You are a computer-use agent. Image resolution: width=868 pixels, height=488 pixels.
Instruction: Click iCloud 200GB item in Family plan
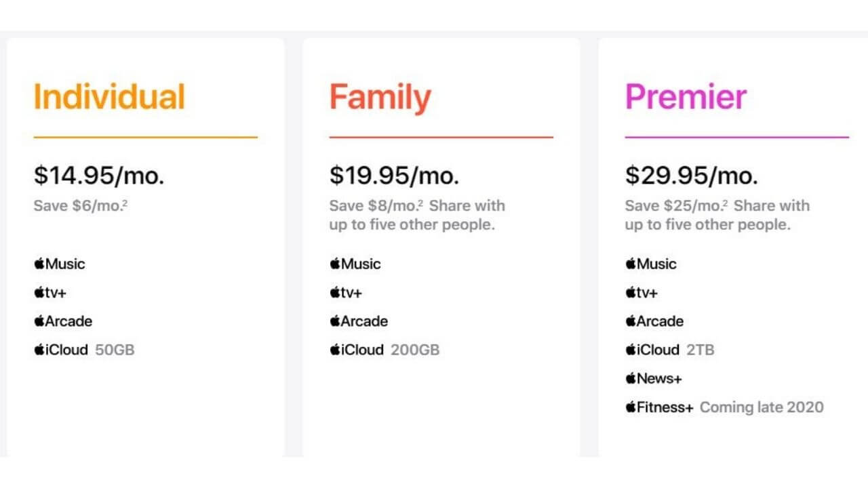pyautogui.click(x=384, y=350)
